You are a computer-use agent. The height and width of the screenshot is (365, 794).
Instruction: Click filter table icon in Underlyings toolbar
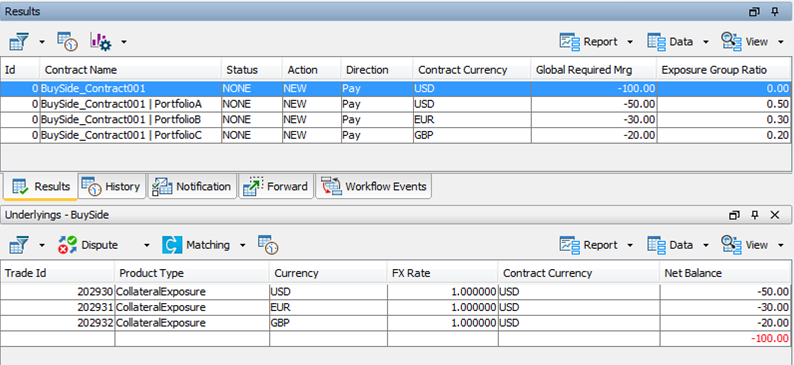(19, 246)
